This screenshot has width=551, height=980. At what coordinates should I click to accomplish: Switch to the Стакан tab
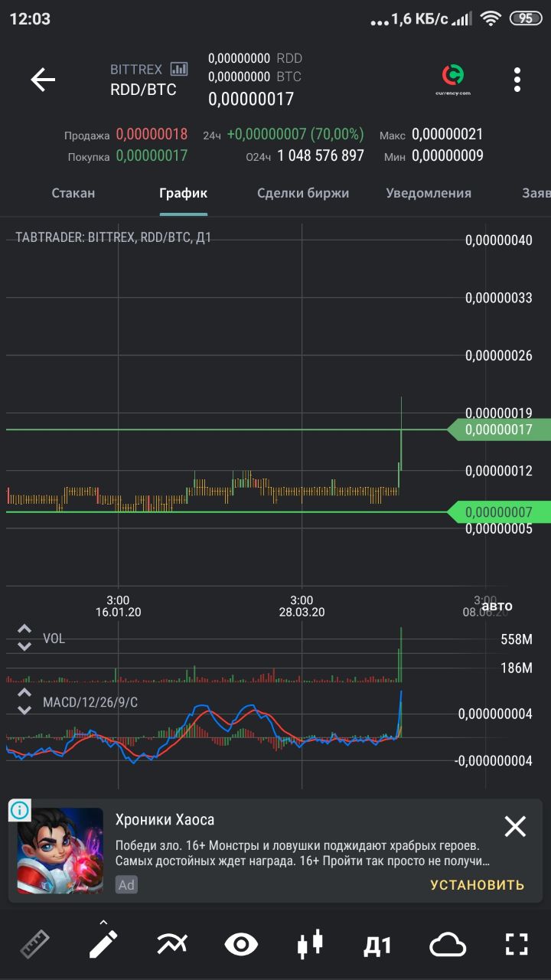coord(73,193)
